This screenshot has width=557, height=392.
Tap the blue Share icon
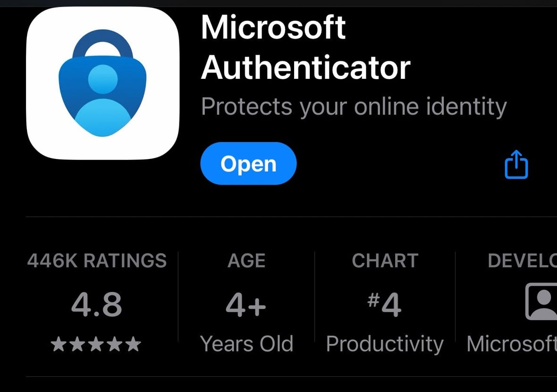[x=515, y=165]
